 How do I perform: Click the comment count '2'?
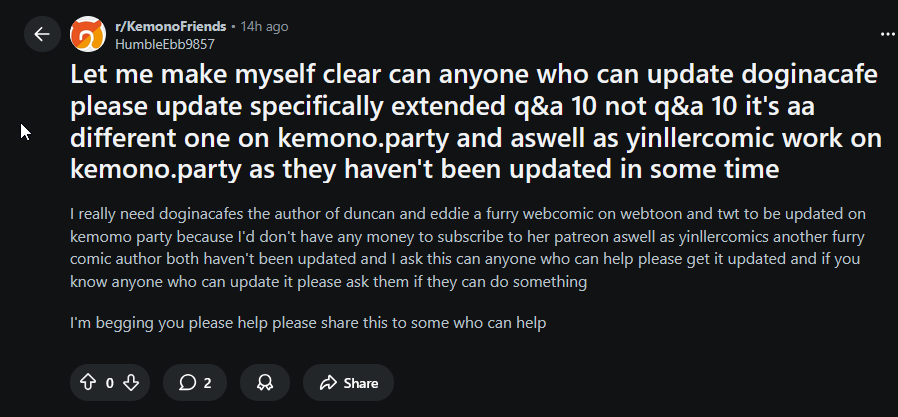click(207, 382)
